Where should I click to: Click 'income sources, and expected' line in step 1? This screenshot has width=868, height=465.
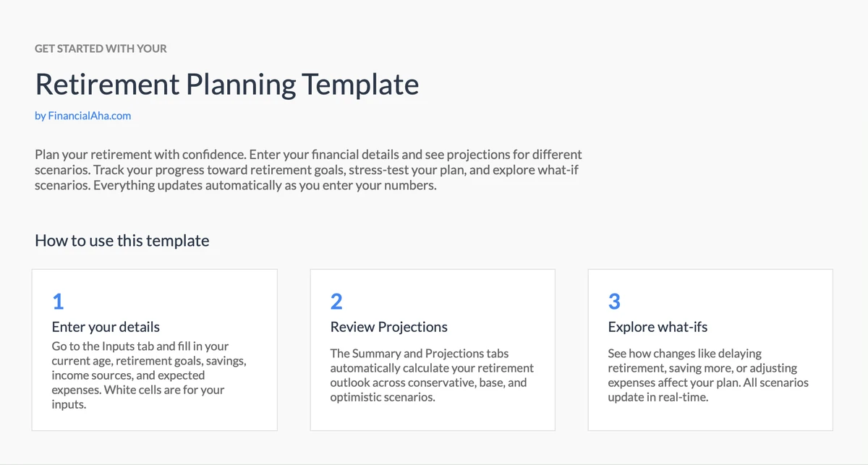point(128,375)
